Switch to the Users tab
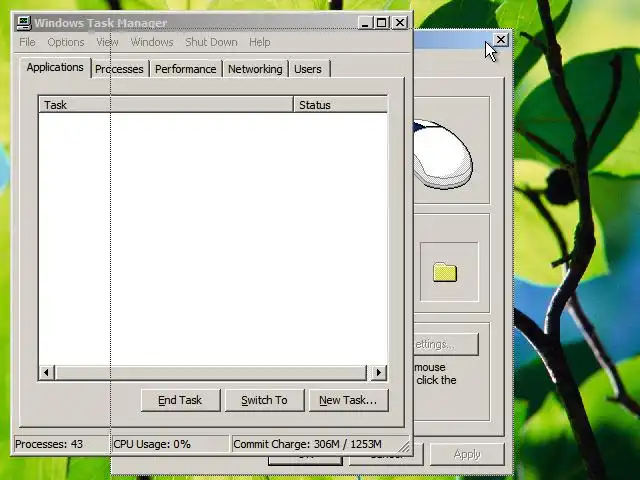 308,69
